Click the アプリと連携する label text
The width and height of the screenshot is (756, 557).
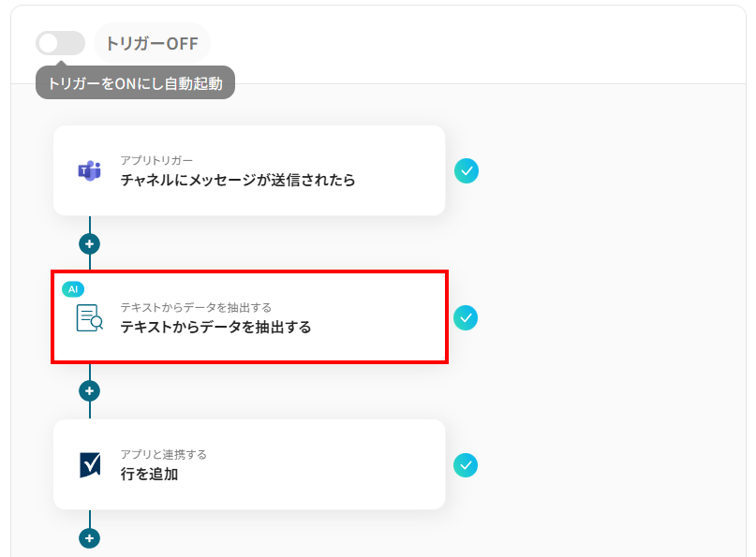(x=163, y=454)
